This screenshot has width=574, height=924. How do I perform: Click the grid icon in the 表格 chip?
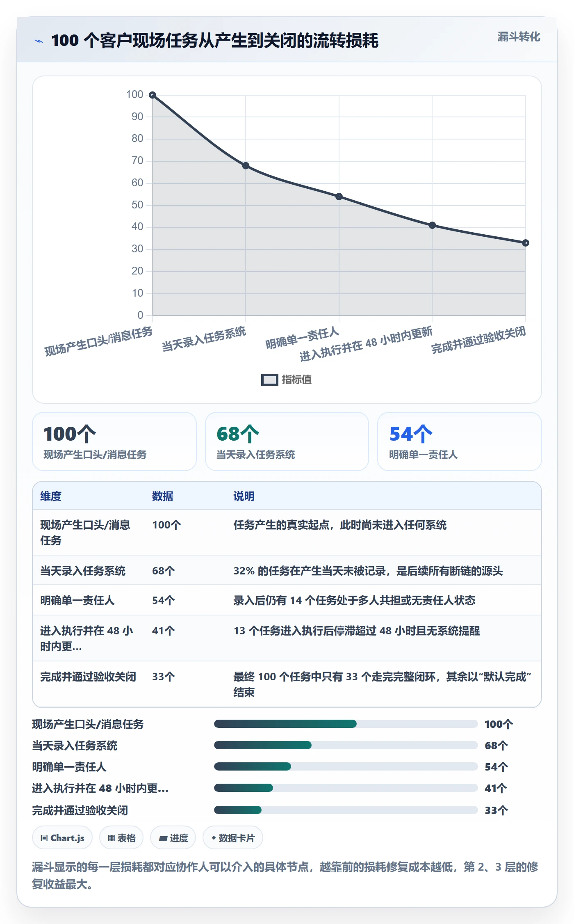pos(112,838)
